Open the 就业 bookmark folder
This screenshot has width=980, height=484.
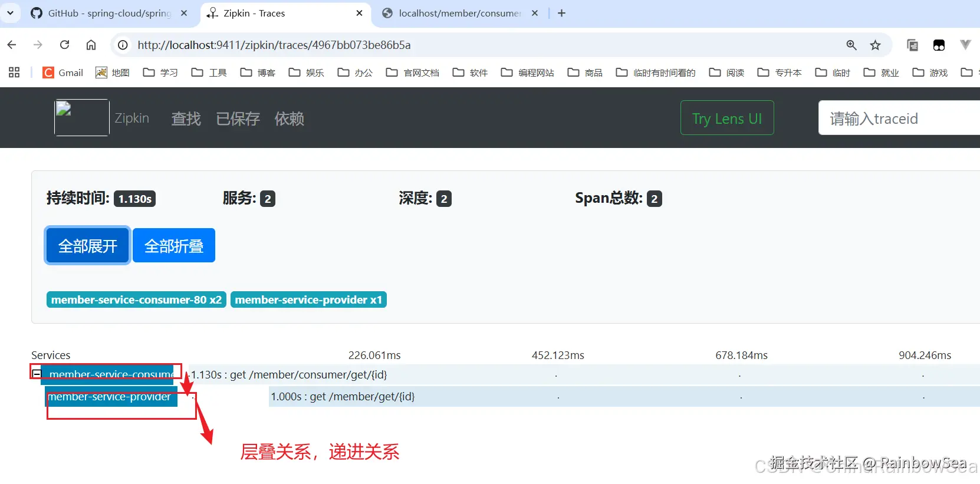[x=881, y=73]
